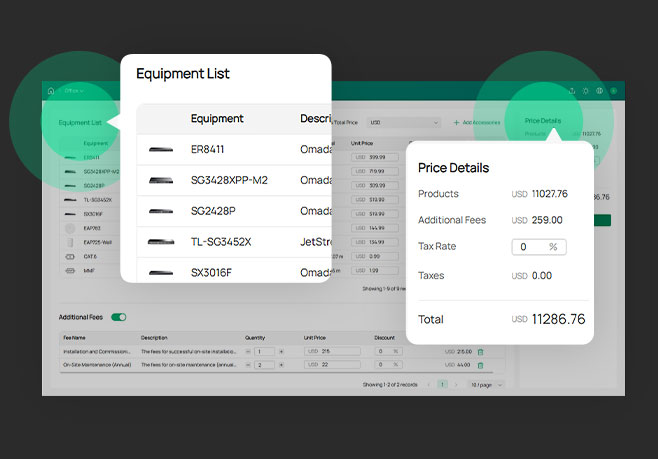Select Total amount 11286.76
Viewport: 658px width, 459px height.
(559, 319)
